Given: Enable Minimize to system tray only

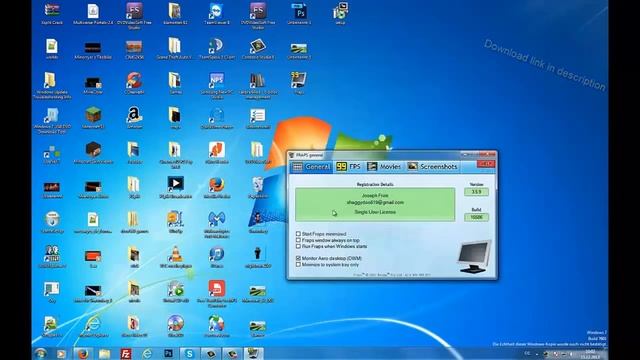Looking at the screenshot, I should coord(298,264).
